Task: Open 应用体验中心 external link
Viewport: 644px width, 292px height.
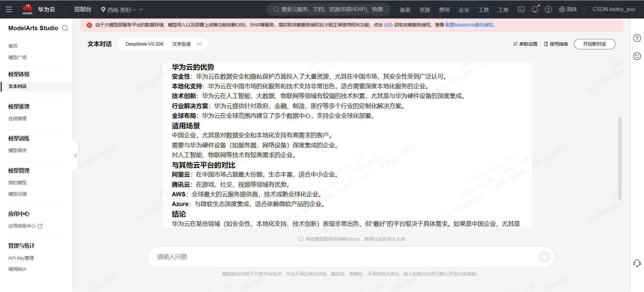Action: click(x=25, y=226)
